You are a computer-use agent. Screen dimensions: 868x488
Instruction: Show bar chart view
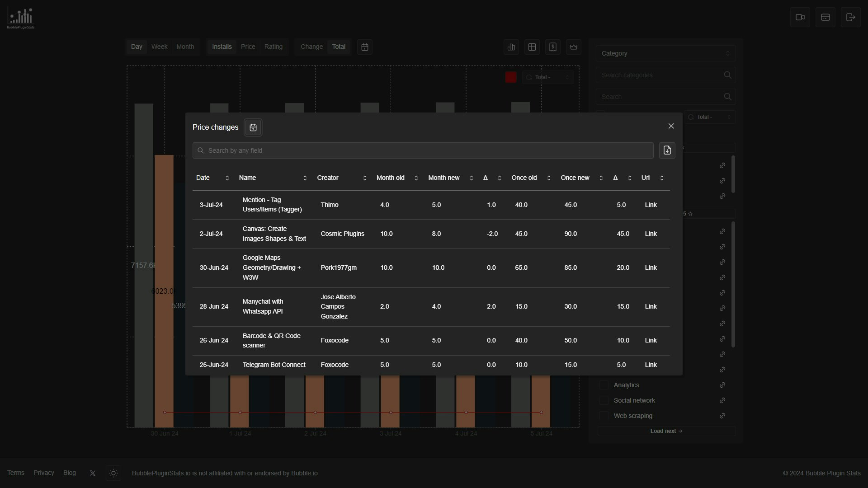coord(511,47)
